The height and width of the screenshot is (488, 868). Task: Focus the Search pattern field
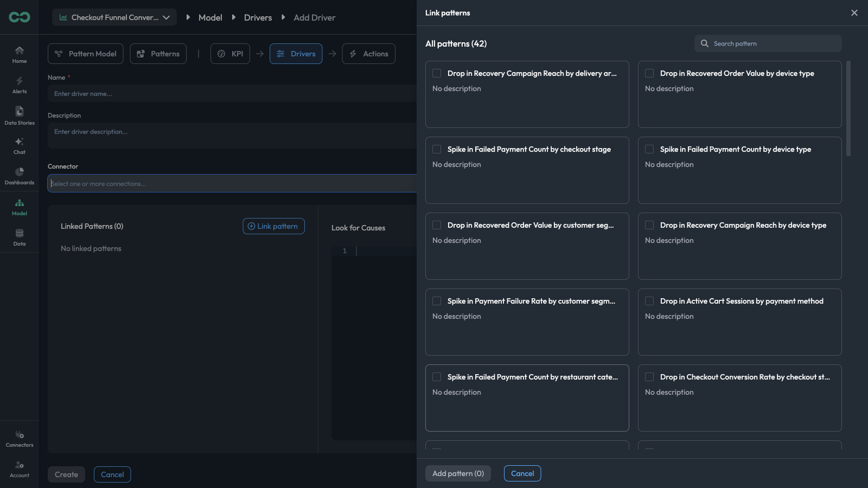pos(768,43)
